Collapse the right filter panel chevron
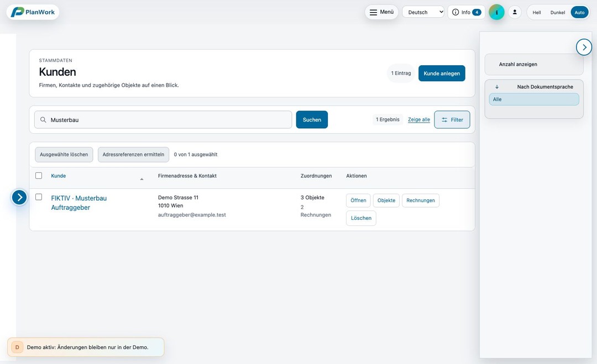The height and width of the screenshot is (364, 597). (584, 47)
